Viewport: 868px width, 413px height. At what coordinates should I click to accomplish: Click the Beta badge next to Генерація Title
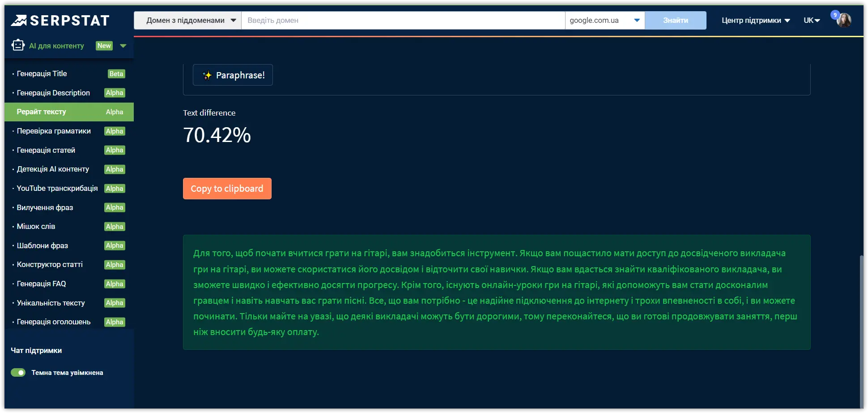(116, 74)
